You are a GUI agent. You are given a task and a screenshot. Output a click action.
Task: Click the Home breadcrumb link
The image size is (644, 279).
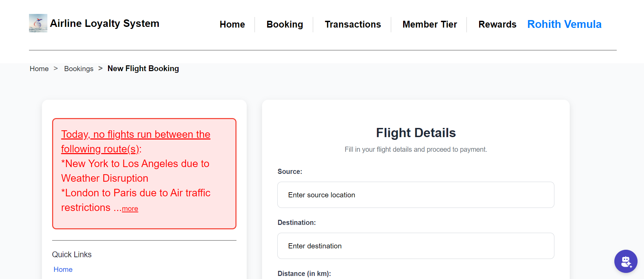click(39, 69)
